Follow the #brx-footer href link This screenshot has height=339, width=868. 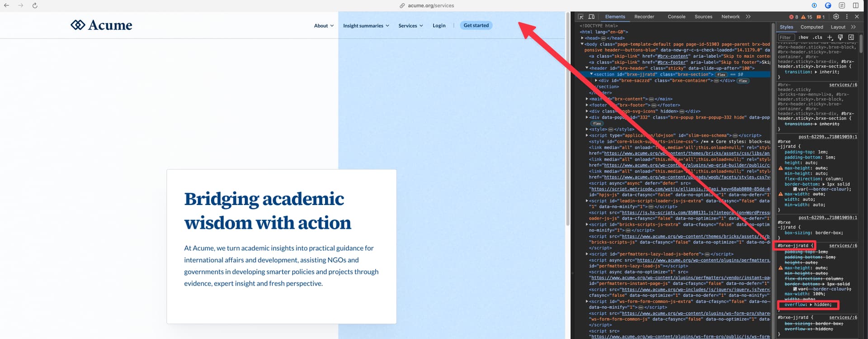672,62
